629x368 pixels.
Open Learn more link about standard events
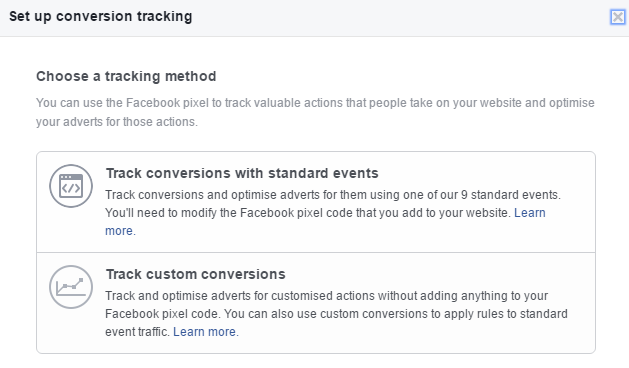[x=530, y=213]
